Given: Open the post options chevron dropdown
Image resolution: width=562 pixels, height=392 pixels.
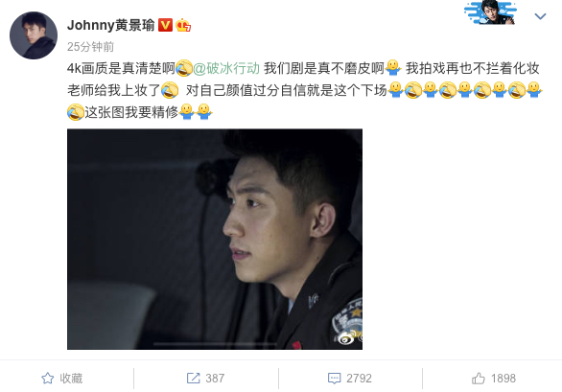Looking at the screenshot, I should [540, 16].
